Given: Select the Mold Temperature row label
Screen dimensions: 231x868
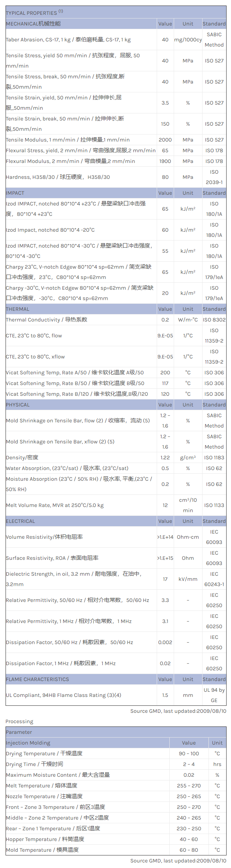Looking at the screenshot, I should tap(42, 850).
